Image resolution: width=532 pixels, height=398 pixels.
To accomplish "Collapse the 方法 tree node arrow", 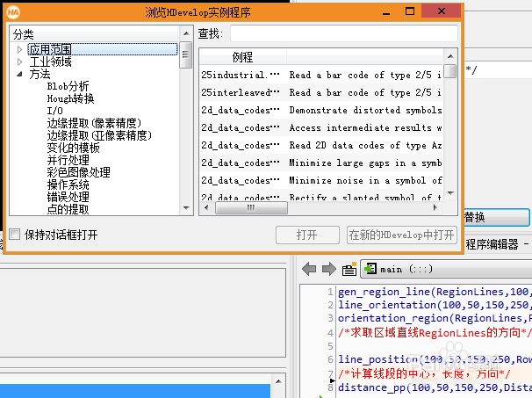I will (19, 74).
